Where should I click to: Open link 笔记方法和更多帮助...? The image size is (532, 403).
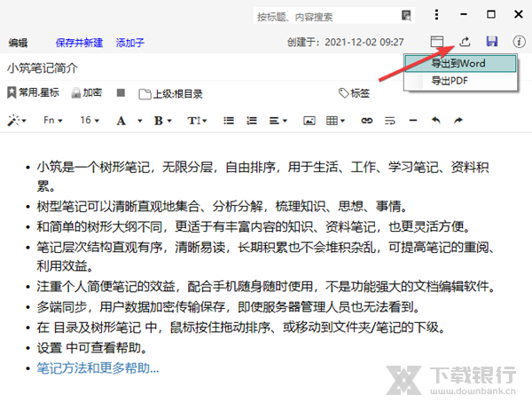click(x=98, y=368)
